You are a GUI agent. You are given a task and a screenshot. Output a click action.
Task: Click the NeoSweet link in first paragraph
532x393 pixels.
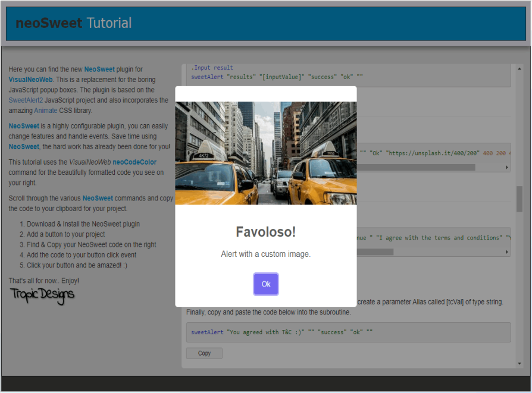click(x=99, y=69)
